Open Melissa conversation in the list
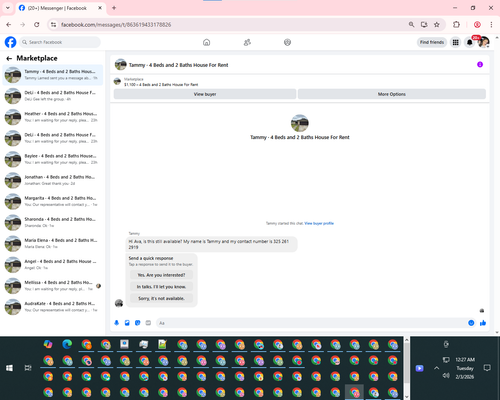Screen dimensions: 500x400 [53, 286]
